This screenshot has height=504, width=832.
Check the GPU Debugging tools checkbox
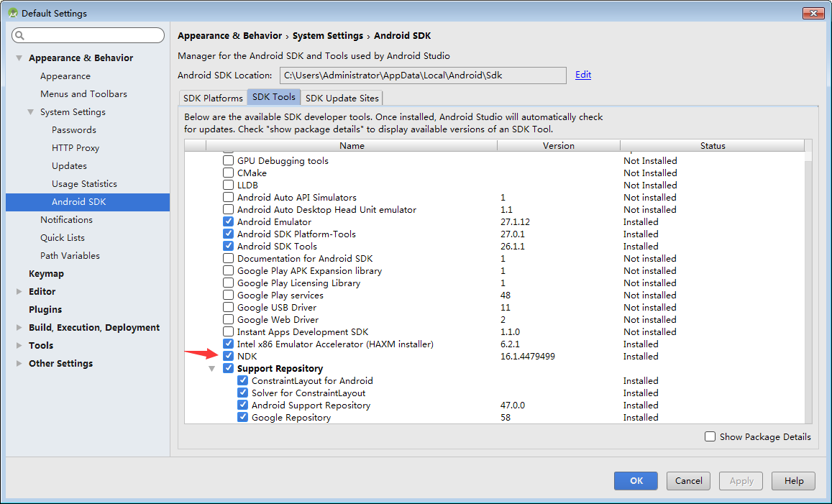(x=228, y=160)
